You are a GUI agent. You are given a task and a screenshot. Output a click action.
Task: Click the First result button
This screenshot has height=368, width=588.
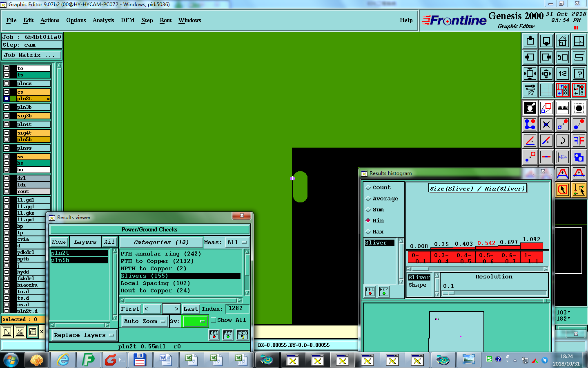[130, 309]
